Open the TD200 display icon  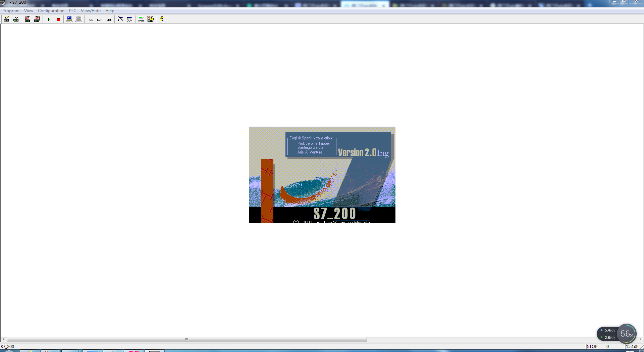pyautogui.click(x=141, y=19)
